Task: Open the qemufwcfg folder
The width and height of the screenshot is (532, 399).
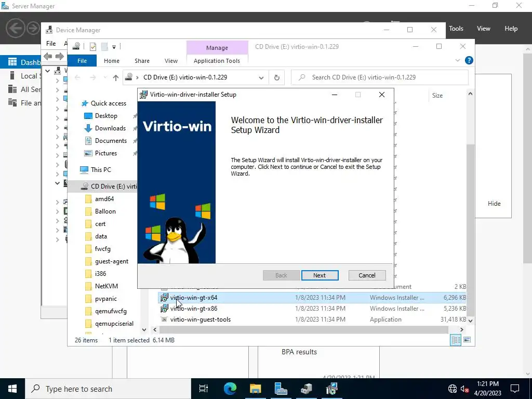Action: click(111, 312)
